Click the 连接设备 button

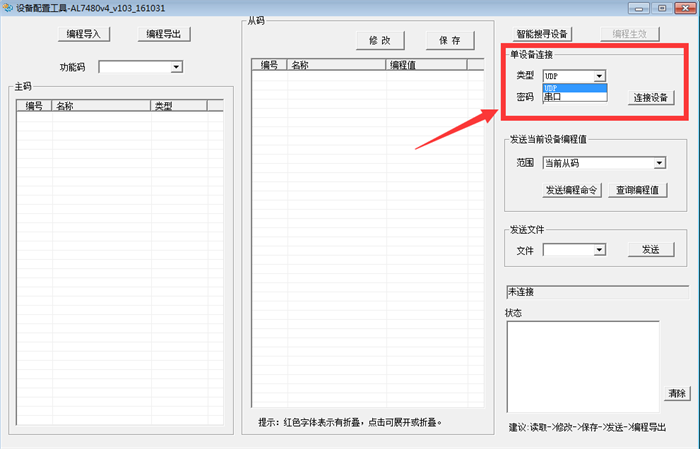pyautogui.click(x=651, y=98)
